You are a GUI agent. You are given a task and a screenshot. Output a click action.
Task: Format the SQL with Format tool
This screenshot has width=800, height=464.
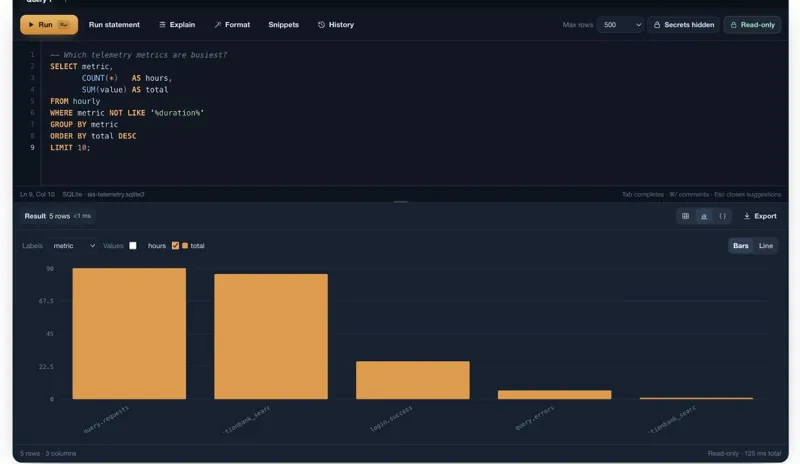[232, 25]
